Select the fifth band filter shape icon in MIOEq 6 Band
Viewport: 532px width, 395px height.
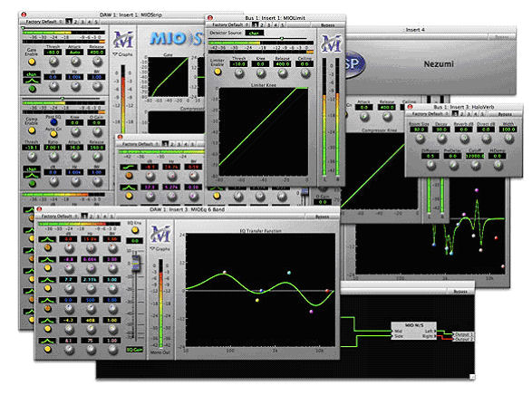(47, 321)
